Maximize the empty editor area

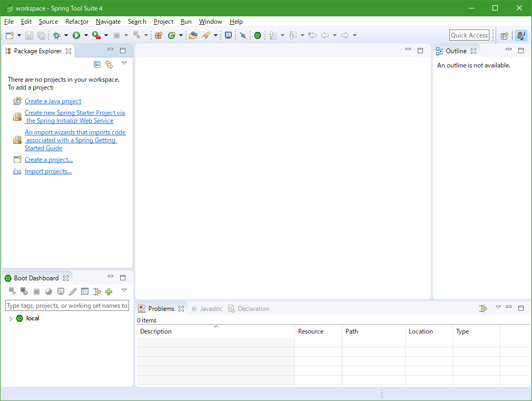(x=420, y=51)
